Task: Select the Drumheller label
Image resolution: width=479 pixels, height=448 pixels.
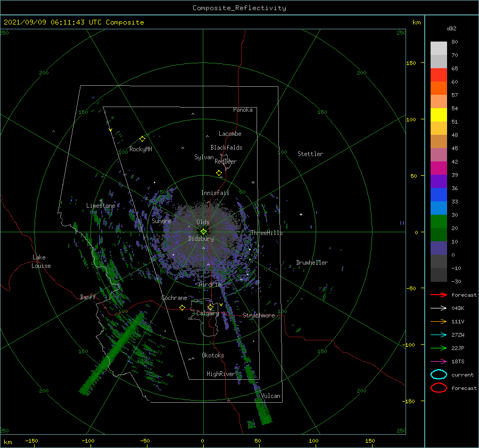Action: 312,263
